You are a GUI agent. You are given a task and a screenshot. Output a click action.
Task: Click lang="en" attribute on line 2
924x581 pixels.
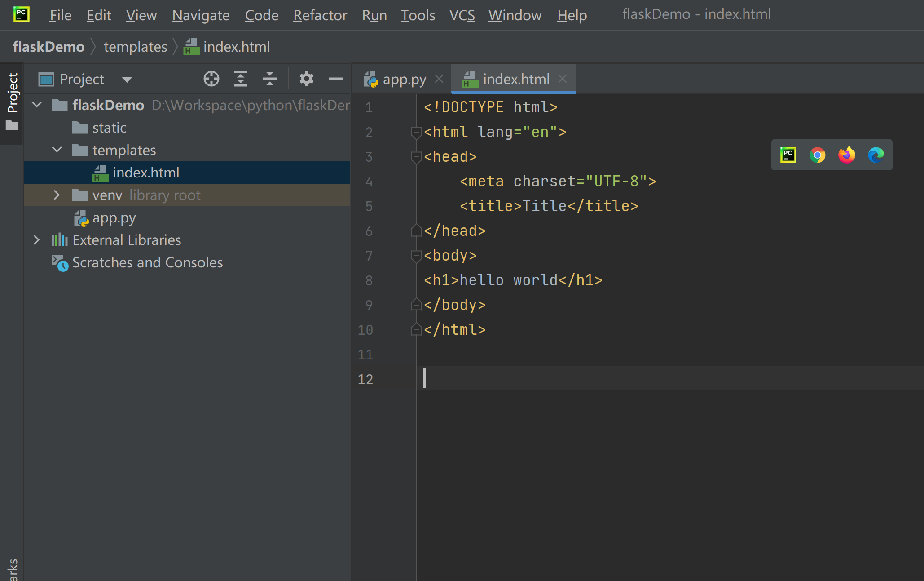517,132
